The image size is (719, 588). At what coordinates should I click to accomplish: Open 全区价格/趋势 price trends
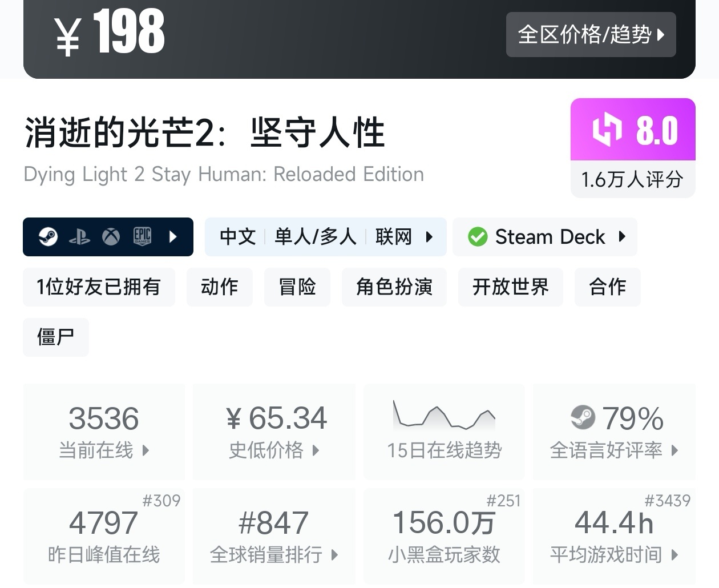(x=591, y=35)
